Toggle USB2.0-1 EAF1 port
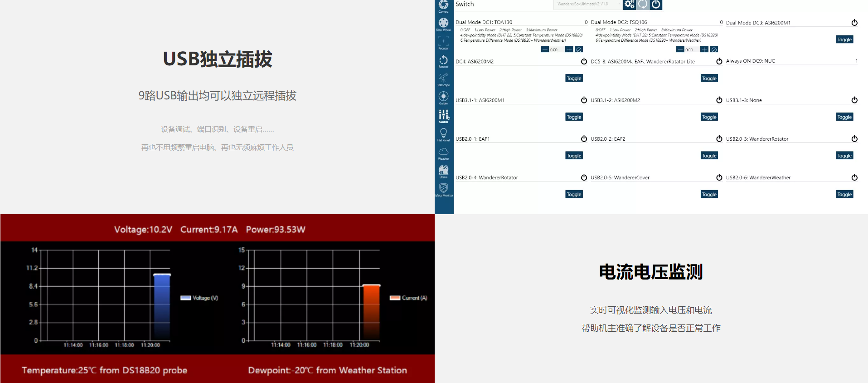The image size is (868, 383). 574,156
